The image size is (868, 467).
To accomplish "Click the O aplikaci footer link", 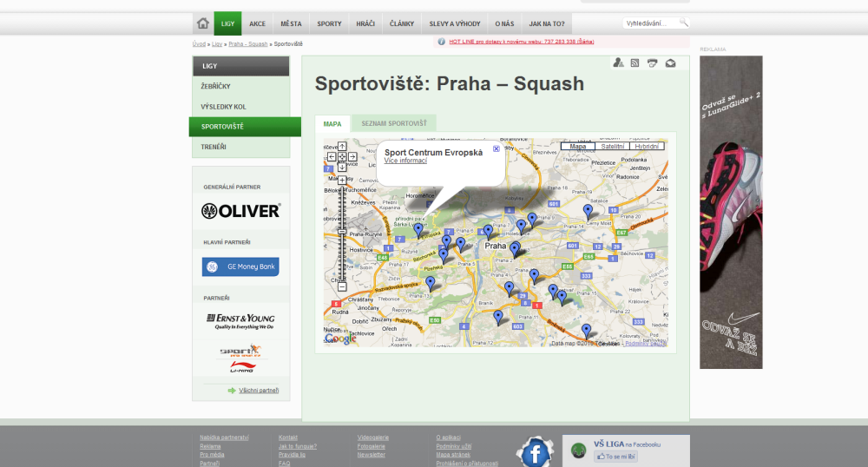I will [x=449, y=437].
